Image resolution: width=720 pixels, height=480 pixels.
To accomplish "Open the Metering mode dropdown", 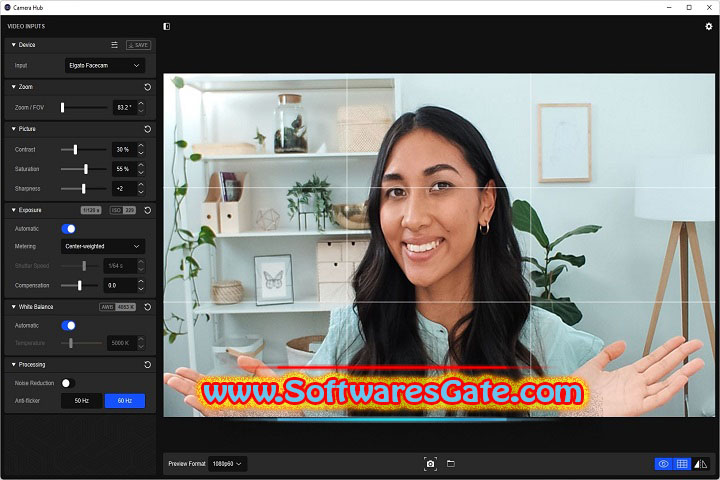I will (103, 247).
